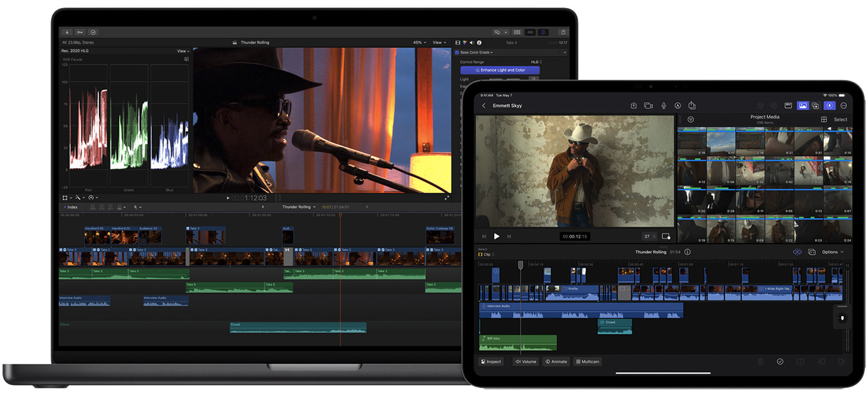Click the share/export icon in Mac toolbar
Viewport: 868px width, 394px height.
click(563, 32)
